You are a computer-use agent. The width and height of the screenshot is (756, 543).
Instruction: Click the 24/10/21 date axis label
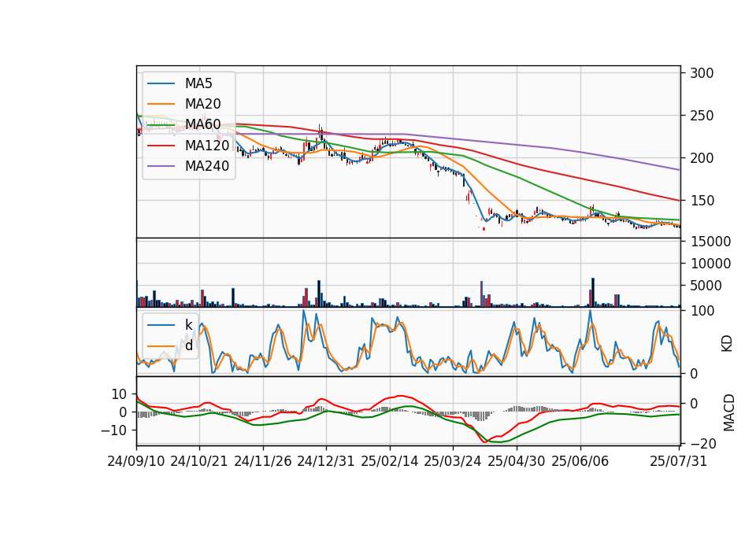[199, 461]
